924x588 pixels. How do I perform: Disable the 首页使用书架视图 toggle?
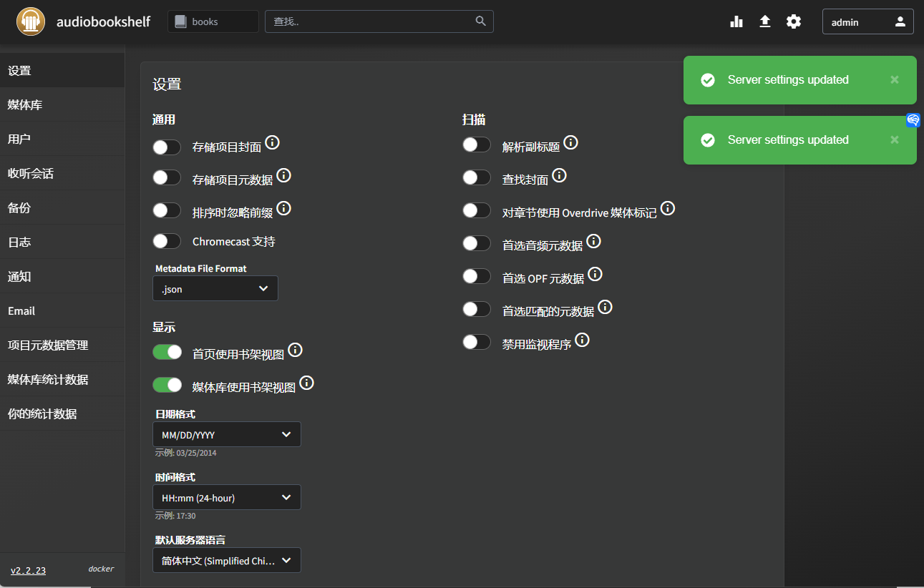[167, 352]
